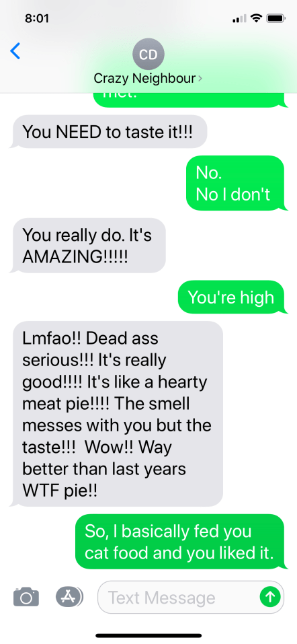Tap the green send arrow button
The image size is (297, 644).
coord(270,597)
